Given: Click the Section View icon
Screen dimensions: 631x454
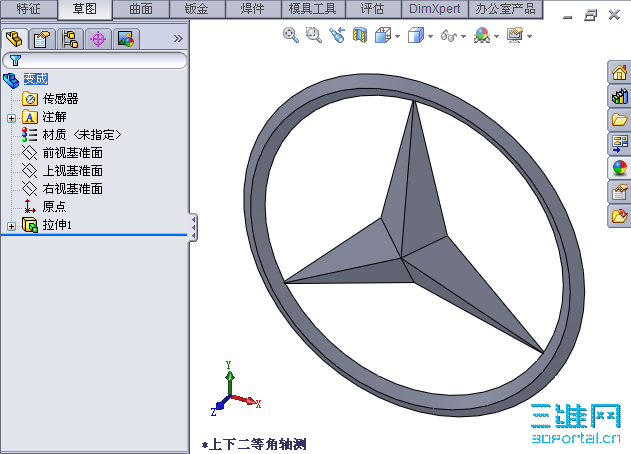Looking at the screenshot, I should coord(360,35).
